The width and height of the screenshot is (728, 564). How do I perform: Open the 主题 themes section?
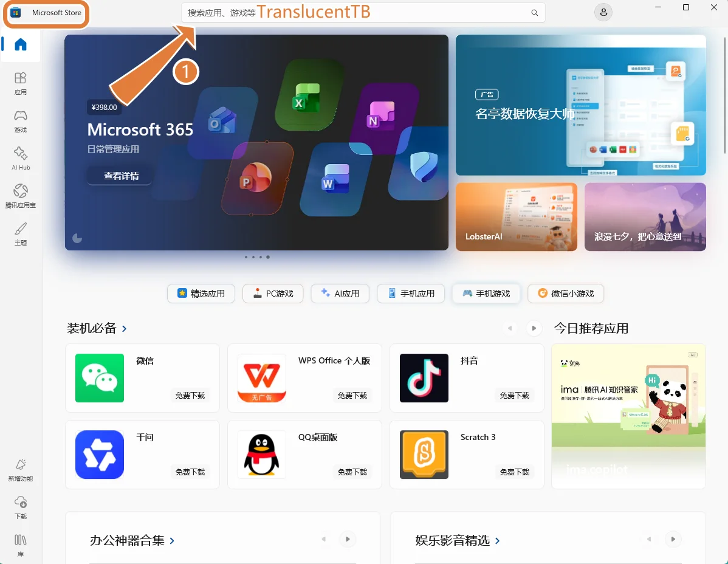pos(21,234)
